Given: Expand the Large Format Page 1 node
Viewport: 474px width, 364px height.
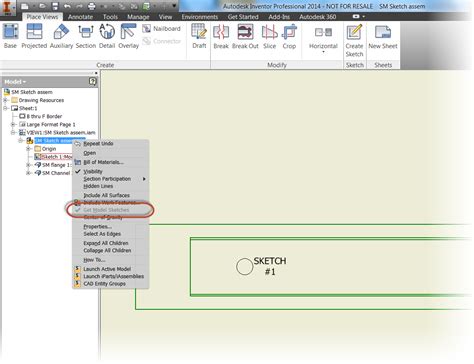Looking at the screenshot, I should (13, 124).
